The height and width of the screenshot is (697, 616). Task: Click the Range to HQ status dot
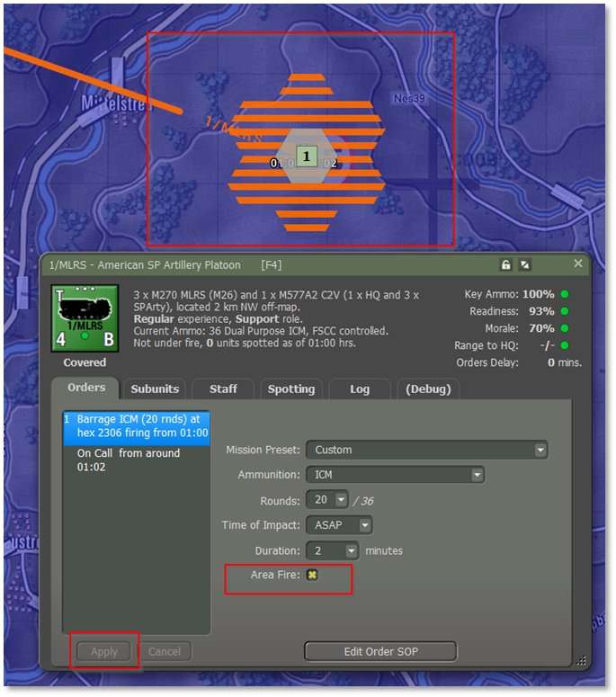[x=564, y=345]
